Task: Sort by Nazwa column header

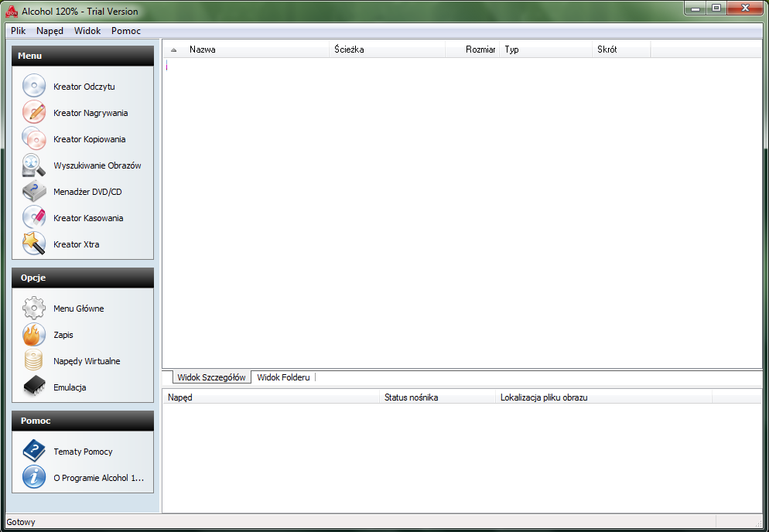Action: (x=256, y=49)
